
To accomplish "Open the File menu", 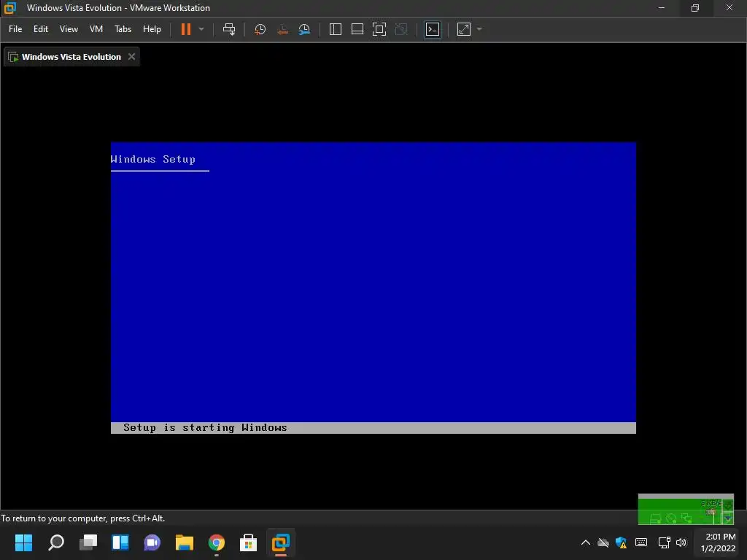I will click(15, 29).
